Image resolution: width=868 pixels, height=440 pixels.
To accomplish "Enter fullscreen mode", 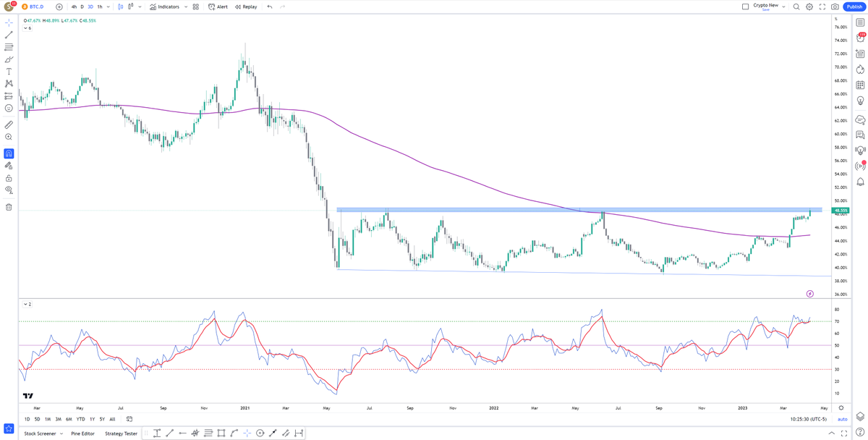I will point(822,7).
